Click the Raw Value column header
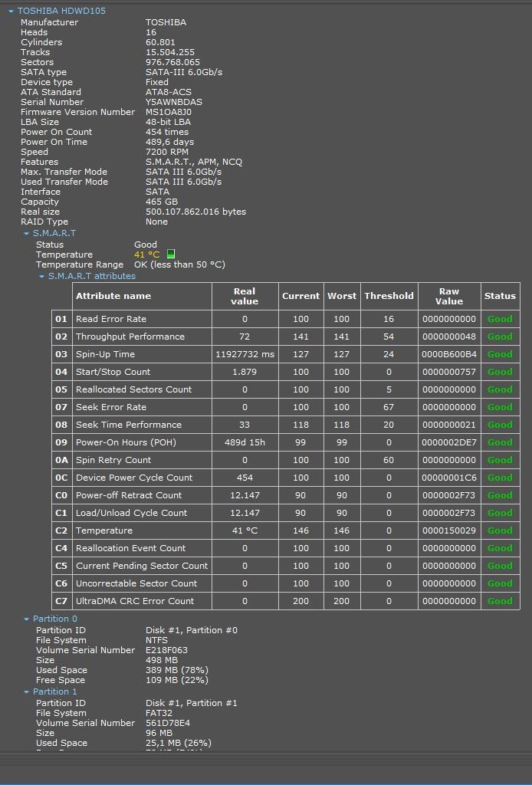The height and width of the screenshot is (785, 532). pyautogui.click(x=449, y=296)
